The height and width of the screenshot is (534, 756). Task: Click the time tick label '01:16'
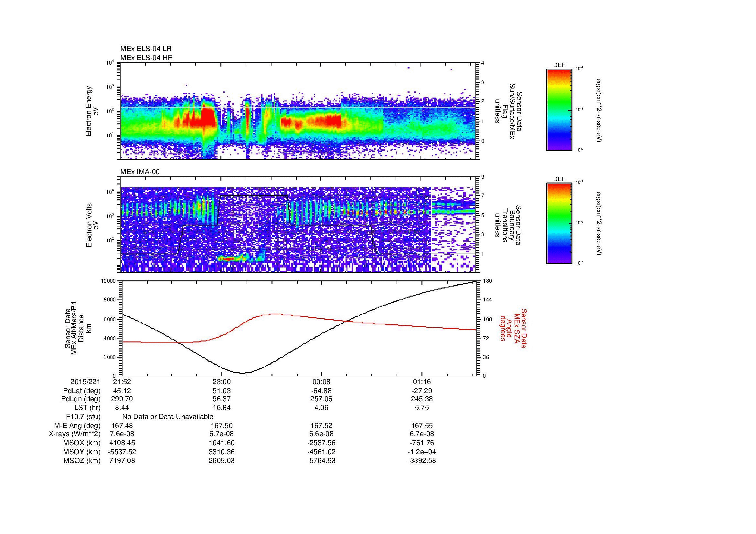click(422, 382)
